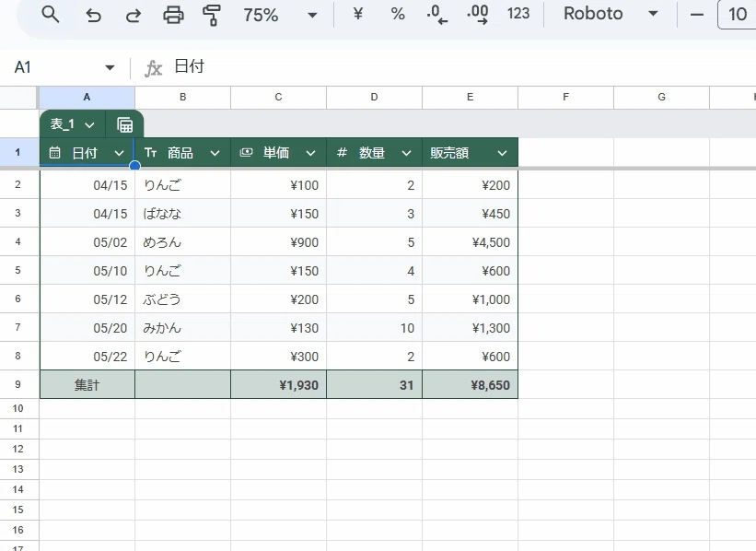Select sales cell ¥1,000
The height and width of the screenshot is (551, 756).
[x=471, y=299]
